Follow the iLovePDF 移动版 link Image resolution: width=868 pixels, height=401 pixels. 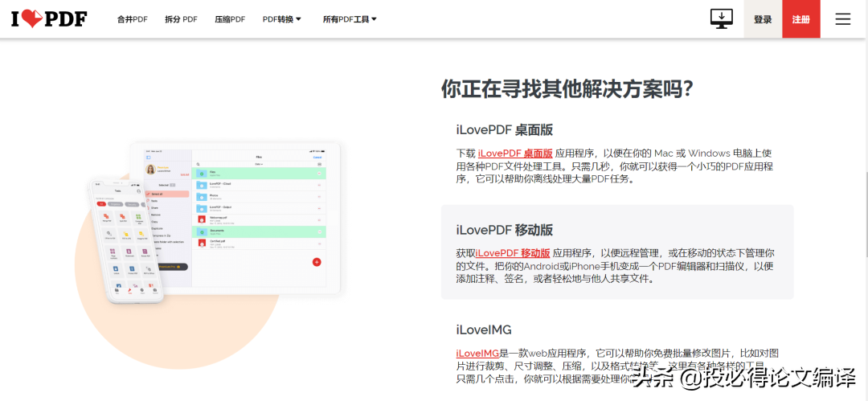pyautogui.click(x=513, y=253)
